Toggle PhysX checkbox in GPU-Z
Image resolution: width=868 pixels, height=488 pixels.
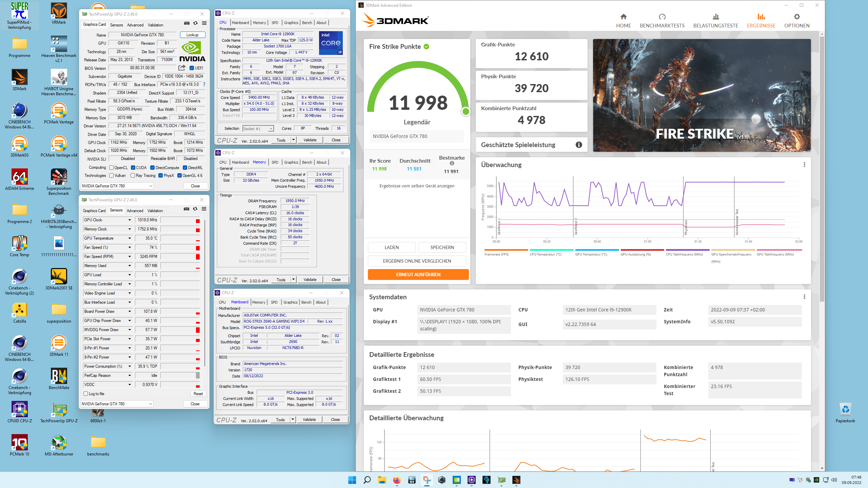click(161, 175)
